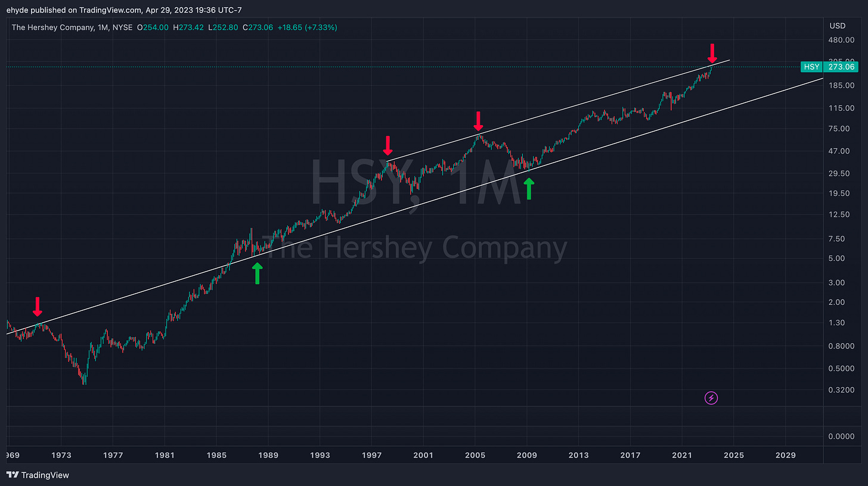Click the TradingView logo at bottom left
Screen dimensions: 868x486
coord(38,475)
